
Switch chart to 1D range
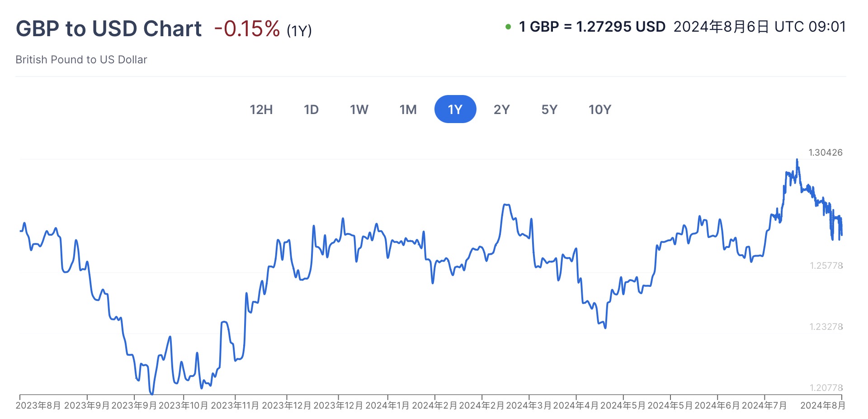click(311, 110)
